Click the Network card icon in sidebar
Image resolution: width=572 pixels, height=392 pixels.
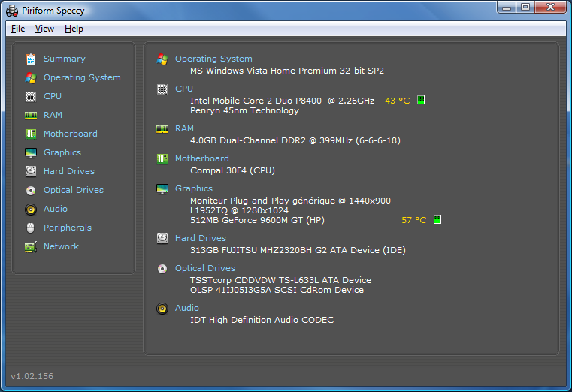pos(31,247)
